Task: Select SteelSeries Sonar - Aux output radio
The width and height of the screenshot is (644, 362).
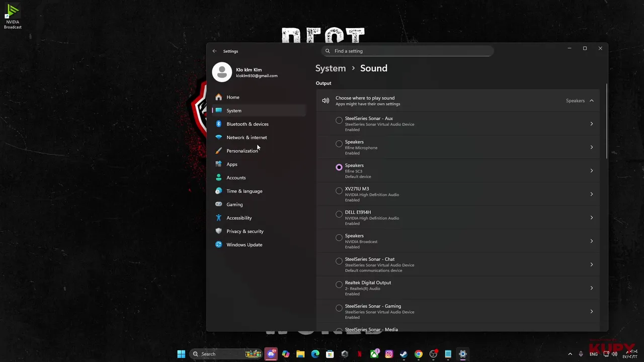Action: click(x=339, y=120)
